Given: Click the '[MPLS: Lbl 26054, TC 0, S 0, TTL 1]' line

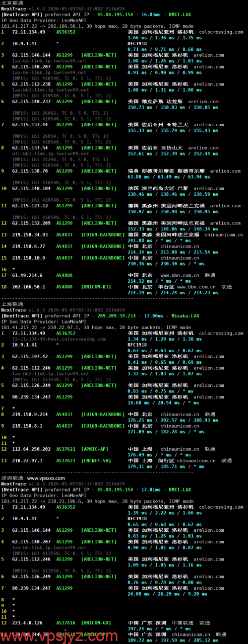Looking at the screenshot, I should click(60, 136).
